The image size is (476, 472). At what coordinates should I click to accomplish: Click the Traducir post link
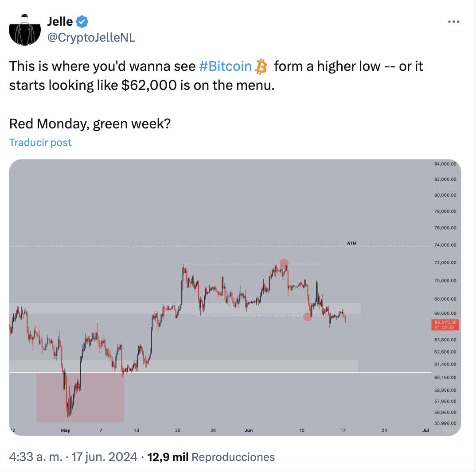coord(40,143)
